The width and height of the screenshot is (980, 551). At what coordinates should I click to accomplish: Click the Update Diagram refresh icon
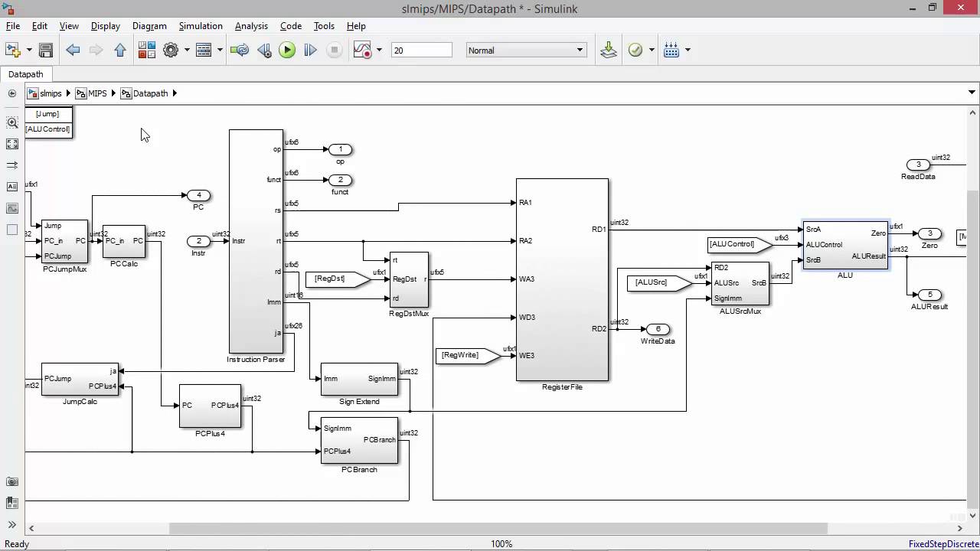tap(240, 50)
